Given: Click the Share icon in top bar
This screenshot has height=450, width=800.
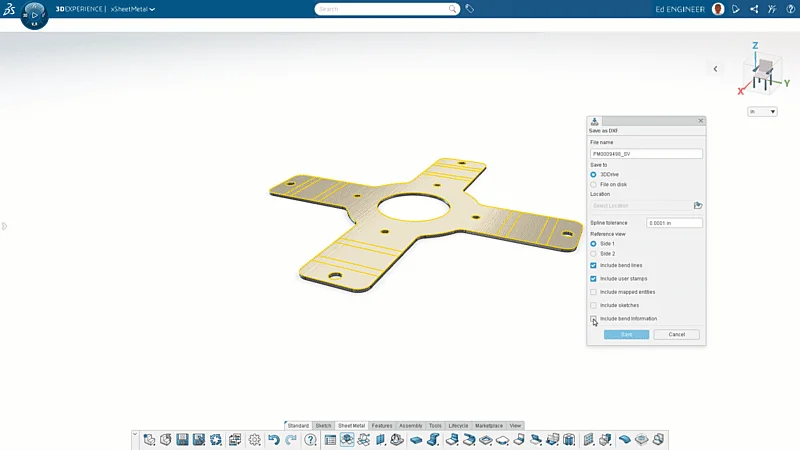Looking at the screenshot, I should click(754, 9).
